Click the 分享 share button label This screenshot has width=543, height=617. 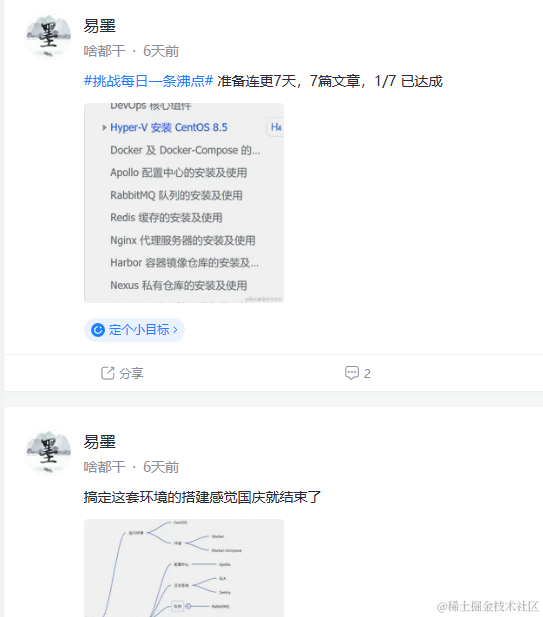[x=131, y=373]
